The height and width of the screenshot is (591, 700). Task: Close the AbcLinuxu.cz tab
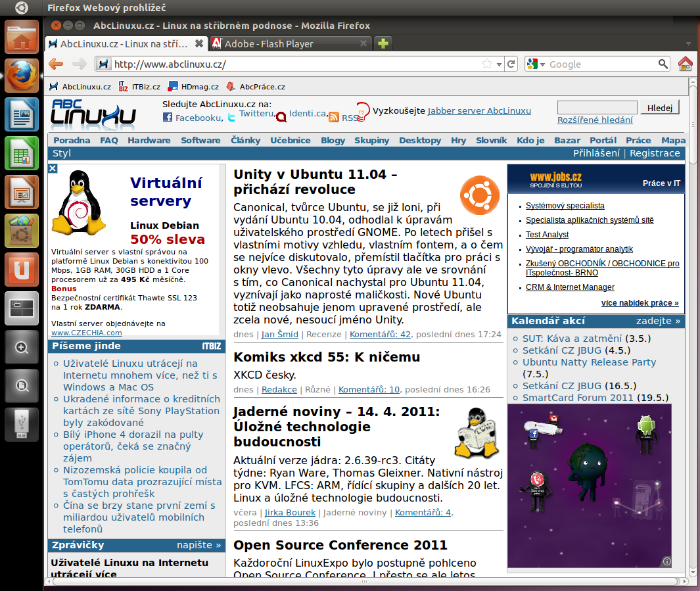click(x=199, y=43)
